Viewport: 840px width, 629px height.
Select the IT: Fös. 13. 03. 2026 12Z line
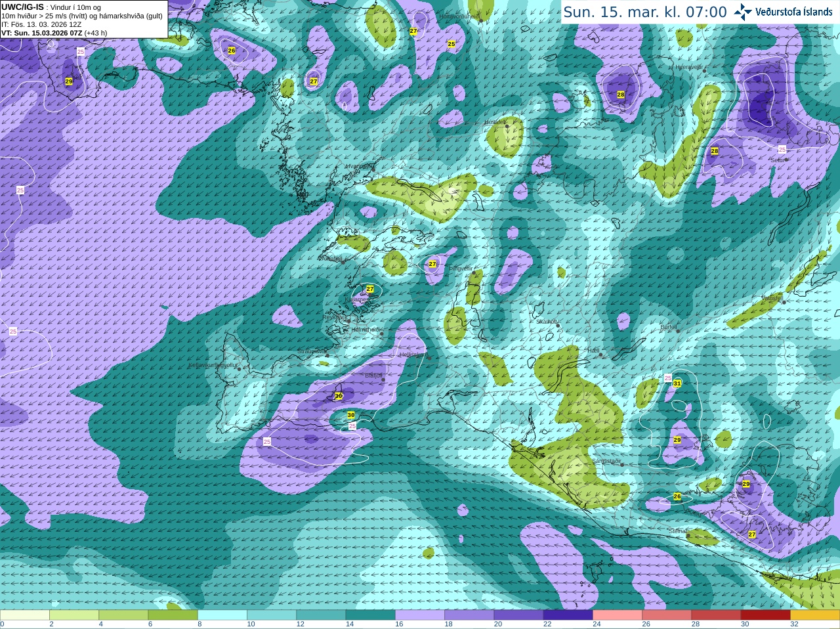41,24
